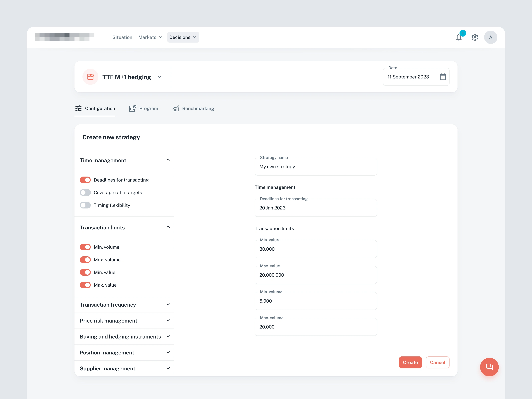
Task: Open the Decisions menu
Action: (x=183, y=37)
